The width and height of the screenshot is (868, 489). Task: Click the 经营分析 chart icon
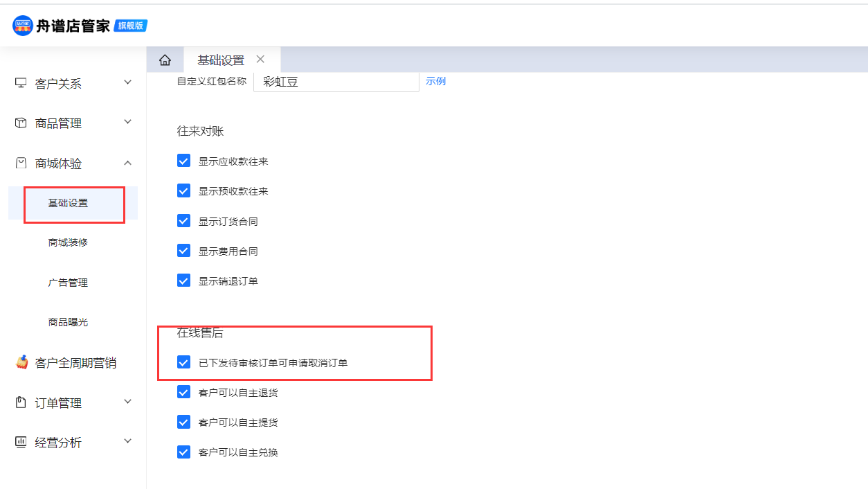(x=21, y=442)
